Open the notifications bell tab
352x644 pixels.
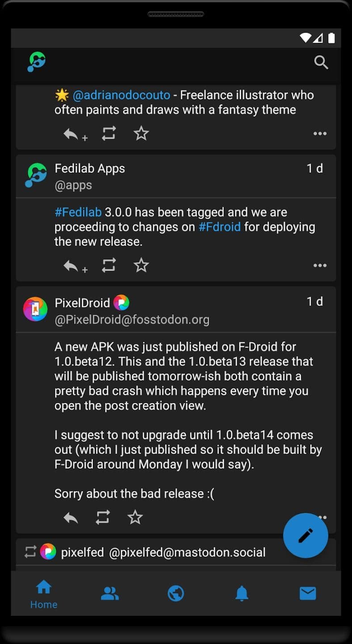242,593
